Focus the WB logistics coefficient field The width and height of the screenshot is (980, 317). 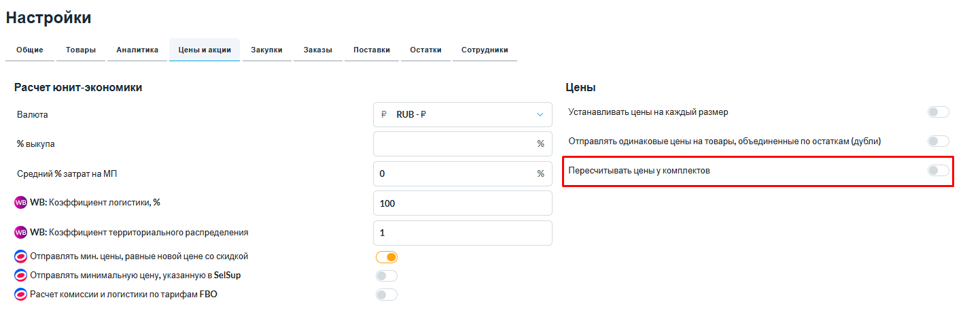coord(462,203)
